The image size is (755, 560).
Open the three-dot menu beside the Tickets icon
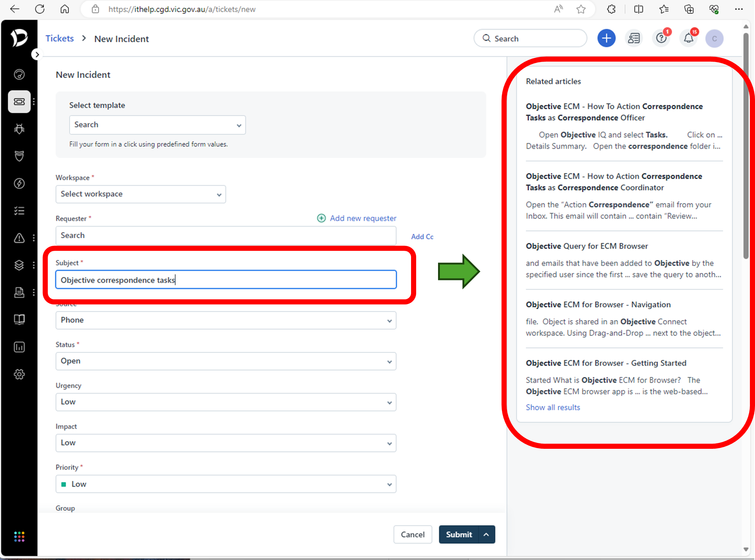pos(34,102)
